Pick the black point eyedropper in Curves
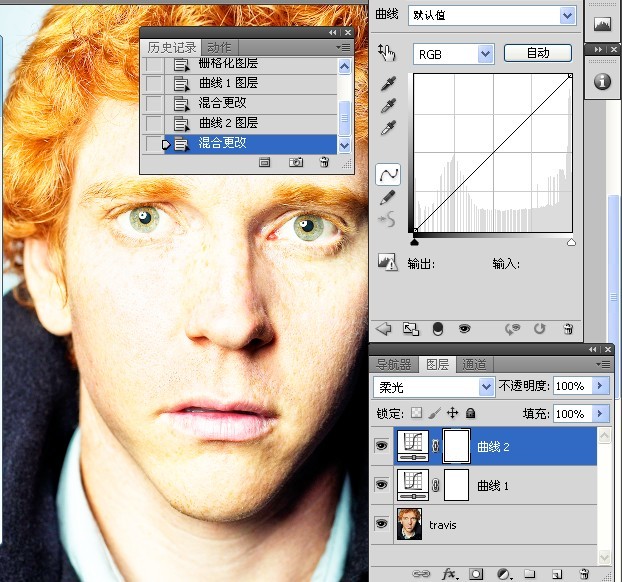The height and width of the screenshot is (582, 622). [388, 84]
